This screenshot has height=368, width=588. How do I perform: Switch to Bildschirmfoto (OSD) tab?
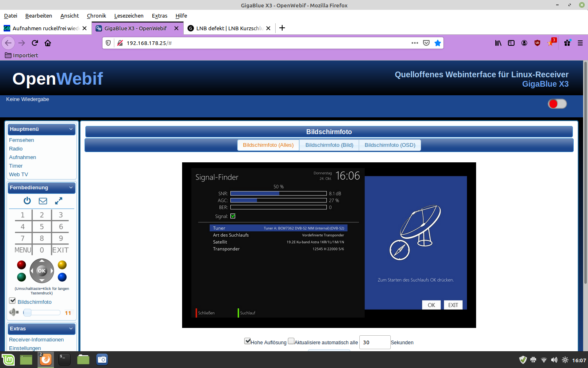[x=390, y=145]
